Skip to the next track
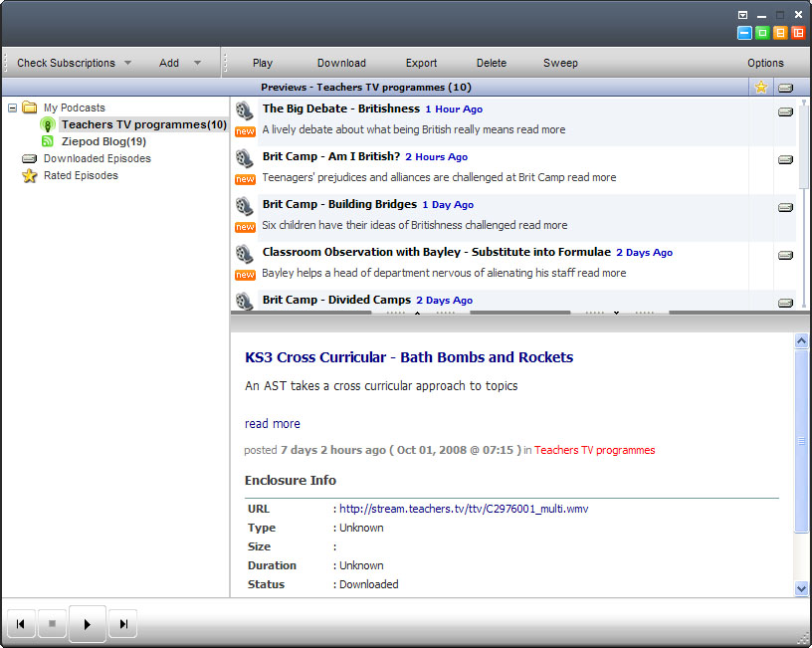The image size is (812, 648). (123, 624)
